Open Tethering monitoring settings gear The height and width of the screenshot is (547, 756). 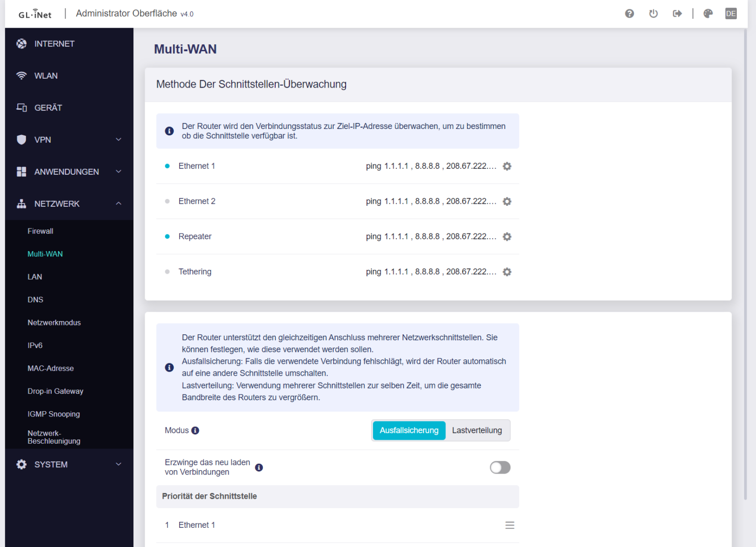pos(507,272)
